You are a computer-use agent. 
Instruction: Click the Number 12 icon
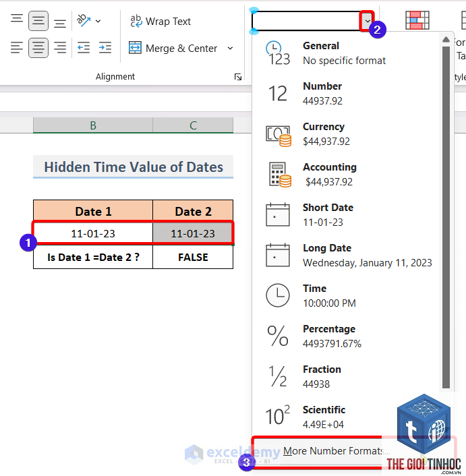pos(278,94)
